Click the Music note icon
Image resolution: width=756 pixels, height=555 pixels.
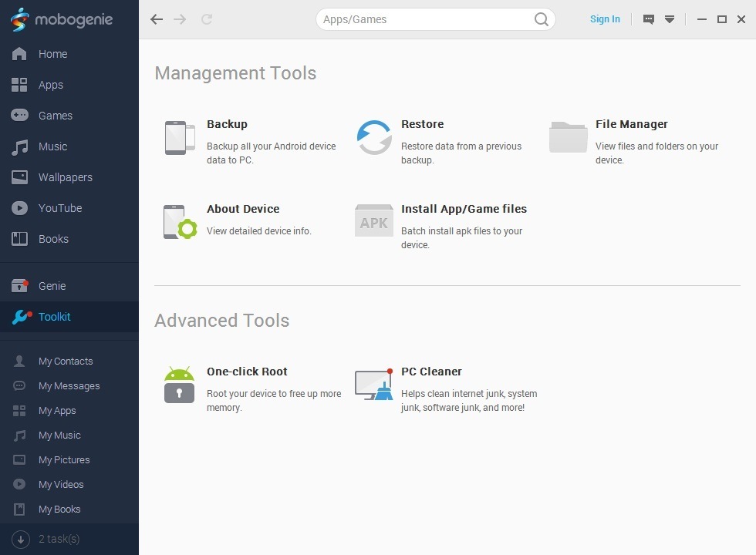click(19, 146)
